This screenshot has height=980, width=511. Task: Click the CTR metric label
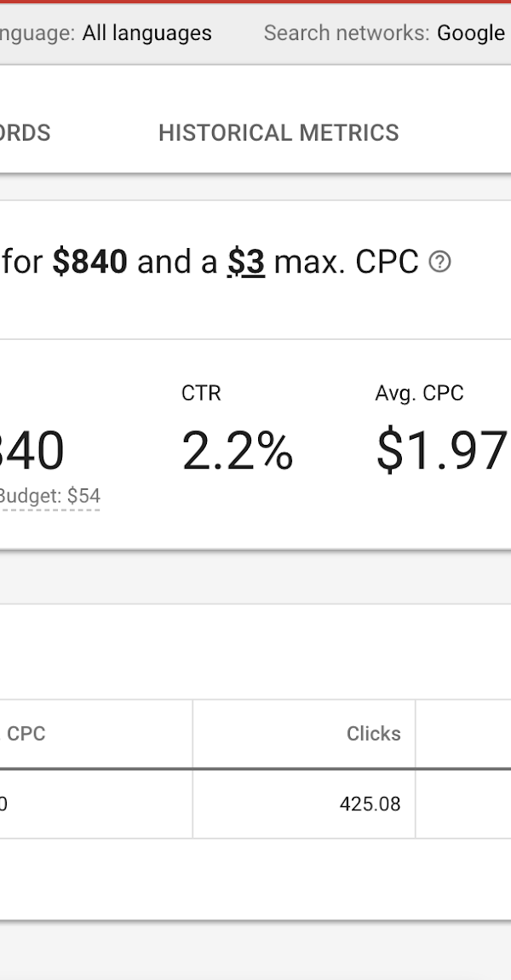201,393
